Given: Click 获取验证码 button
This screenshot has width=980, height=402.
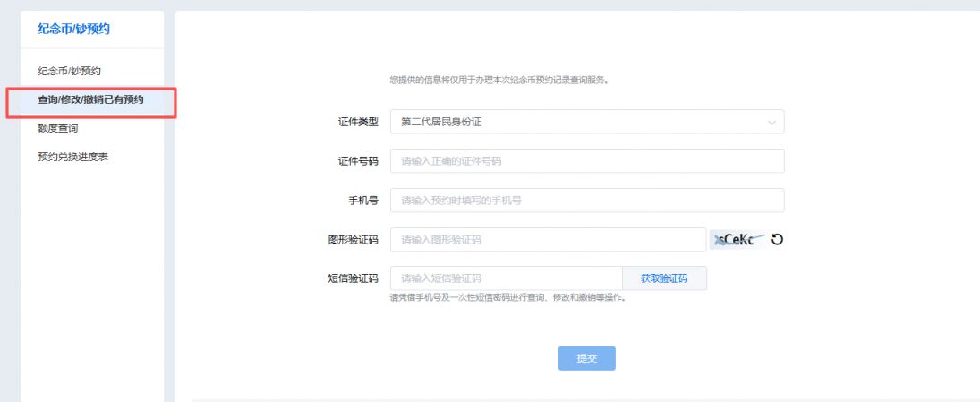Looking at the screenshot, I should [664, 278].
